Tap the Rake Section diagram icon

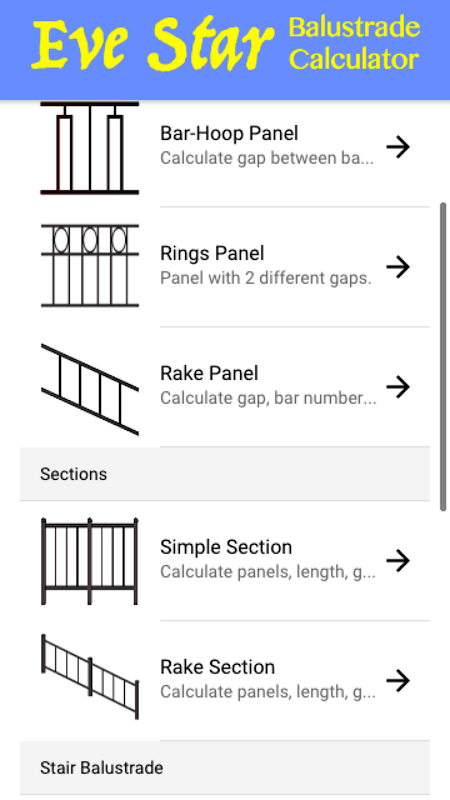90,677
